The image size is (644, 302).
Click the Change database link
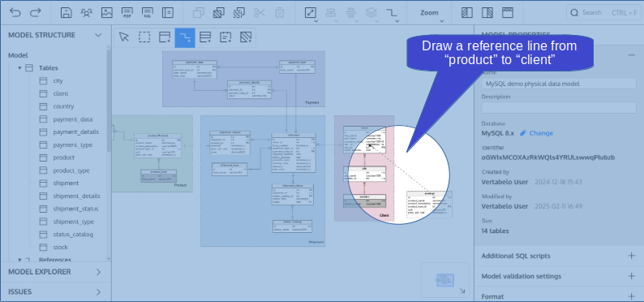pyautogui.click(x=536, y=133)
